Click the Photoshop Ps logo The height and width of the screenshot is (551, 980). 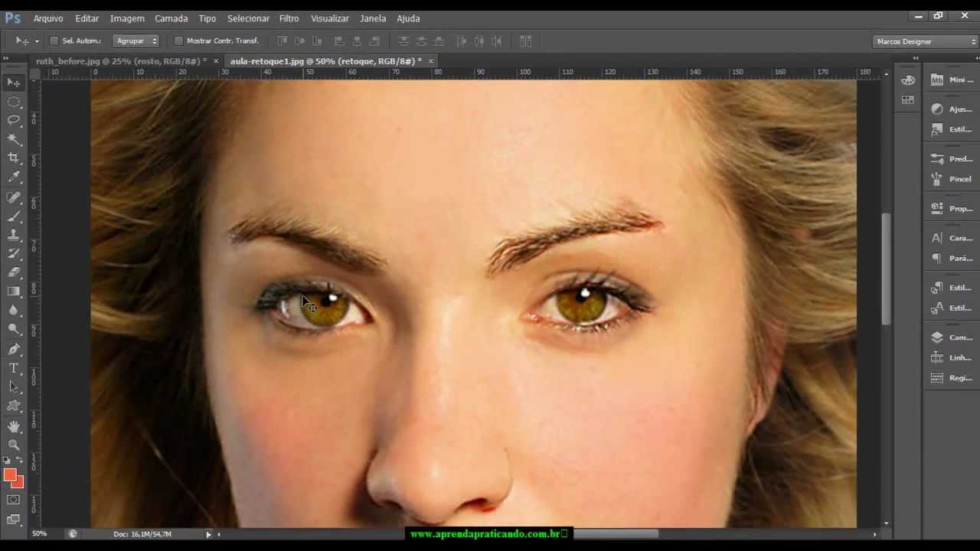click(x=12, y=18)
